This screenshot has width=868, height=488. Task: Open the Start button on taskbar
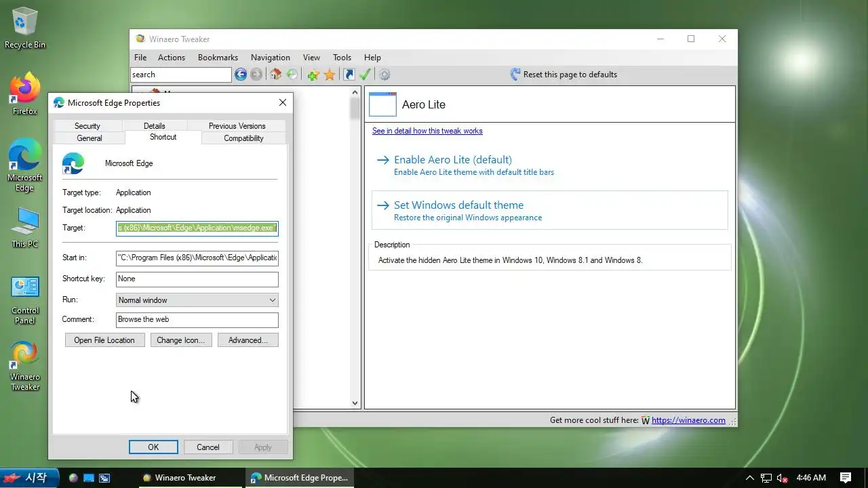(x=29, y=478)
